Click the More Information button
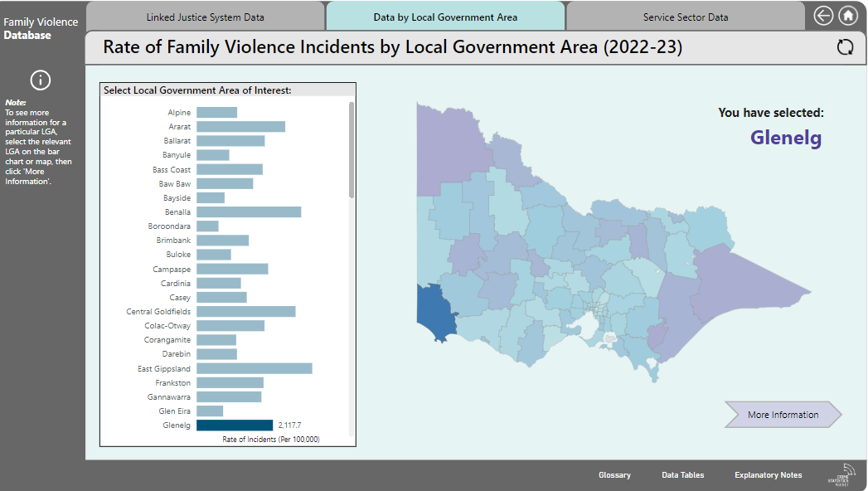This screenshot has width=868, height=491. pos(783,415)
